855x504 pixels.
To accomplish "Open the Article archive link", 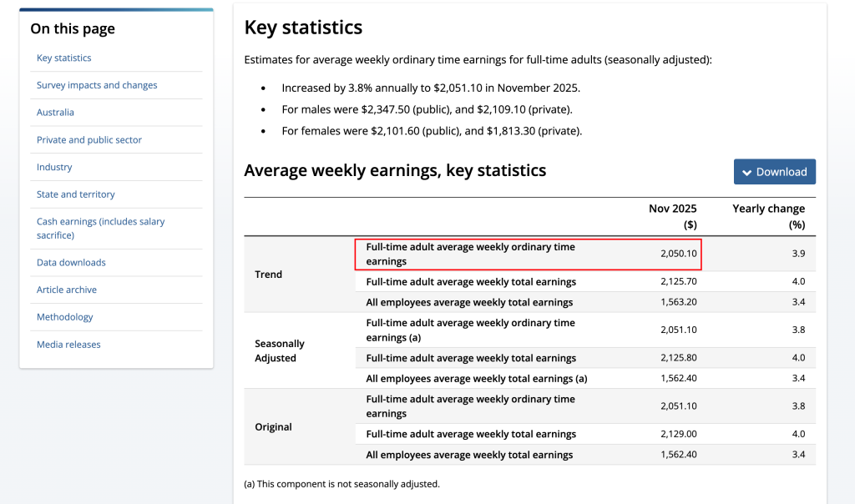I will coord(67,290).
